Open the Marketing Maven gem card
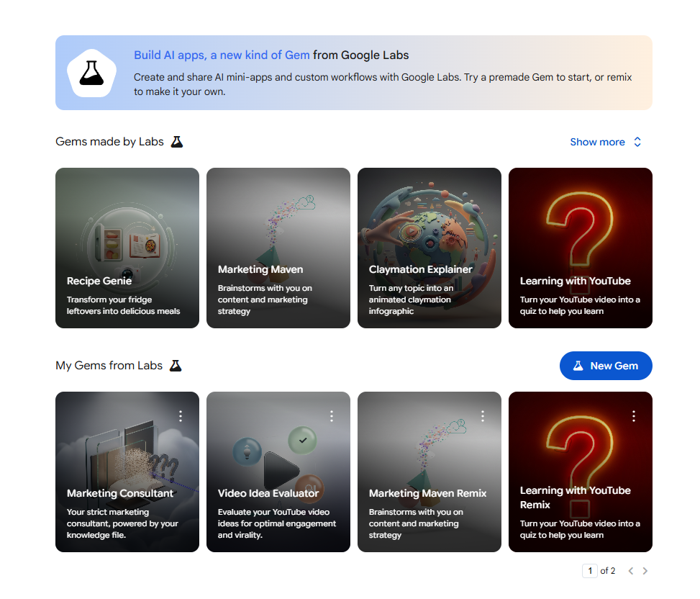The height and width of the screenshot is (599, 700). click(x=278, y=248)
